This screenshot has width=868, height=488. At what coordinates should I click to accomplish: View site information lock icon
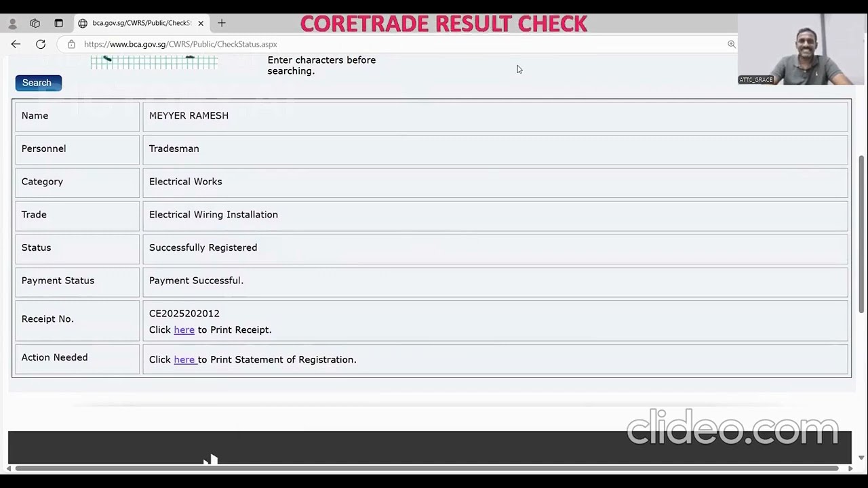[71, 44]
